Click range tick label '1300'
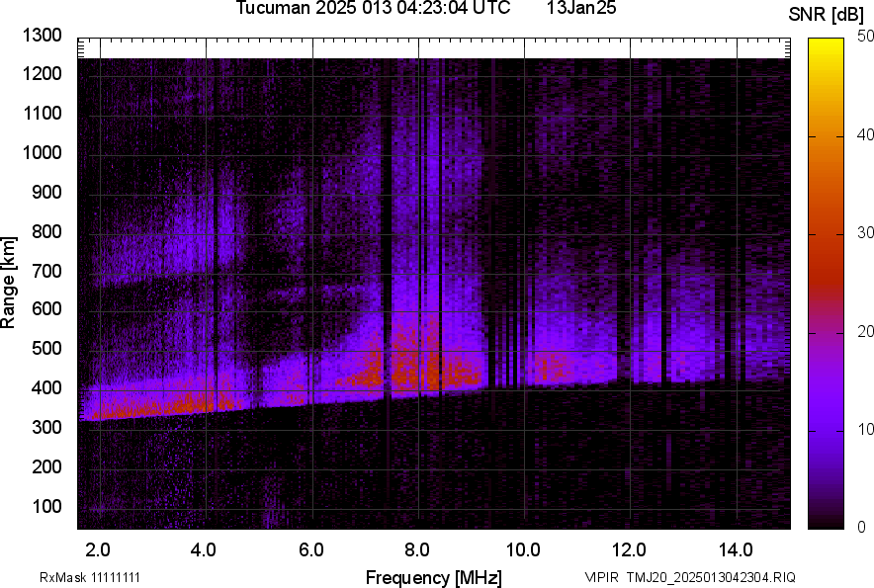Viewport: 874px width, 588px height. [x=42, y=36]
